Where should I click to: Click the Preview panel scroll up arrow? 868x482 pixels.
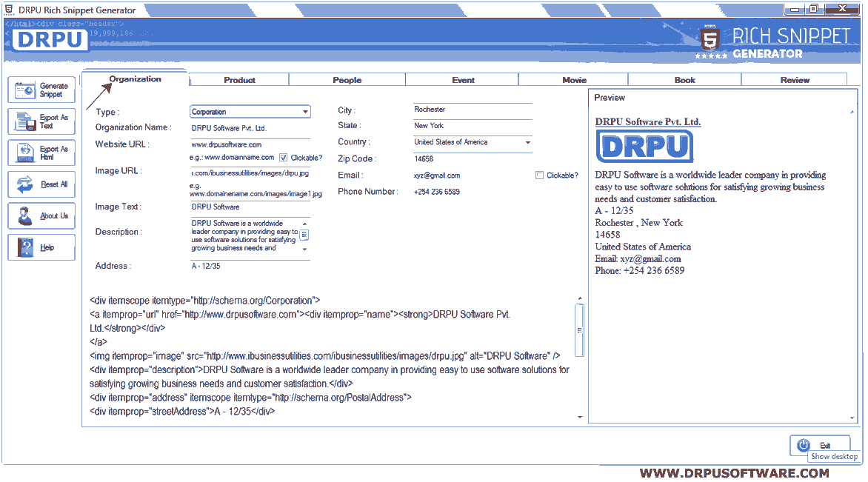[852, 113]
